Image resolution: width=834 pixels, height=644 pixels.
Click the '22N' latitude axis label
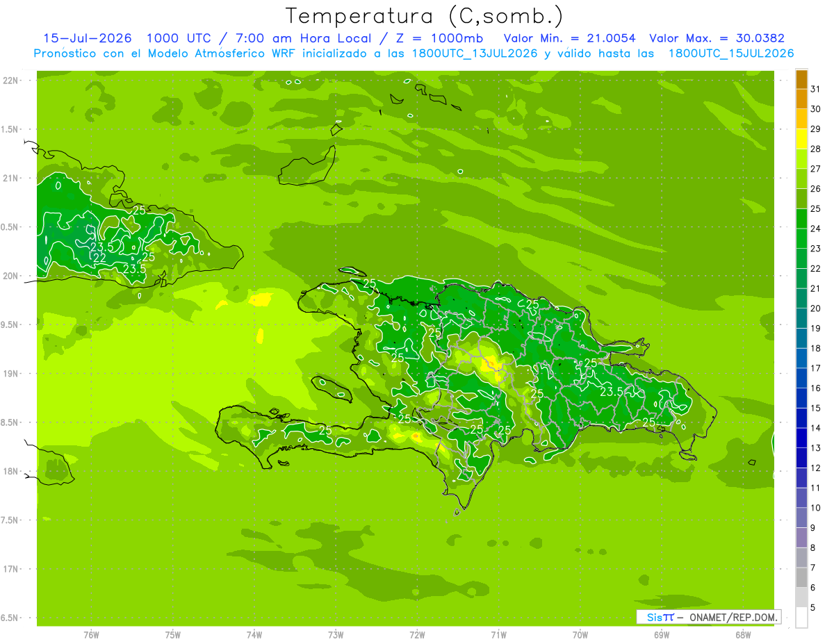10,80
